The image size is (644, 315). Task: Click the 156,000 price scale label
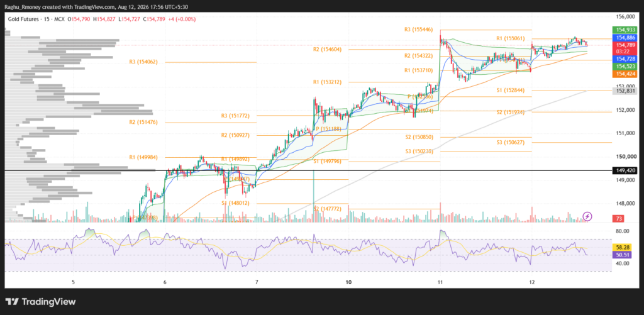pyautogui.click(x=626, y=17)
